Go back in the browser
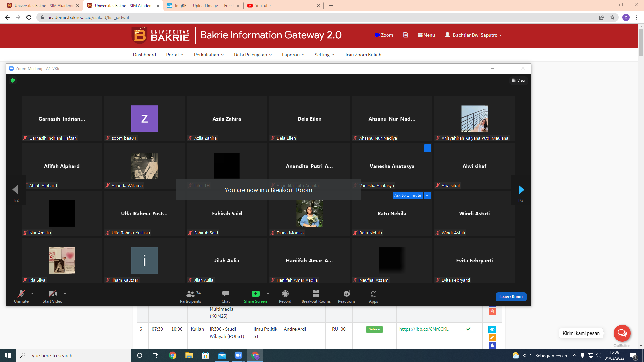This screenshot has width=644, height=362. click(7, 17)
